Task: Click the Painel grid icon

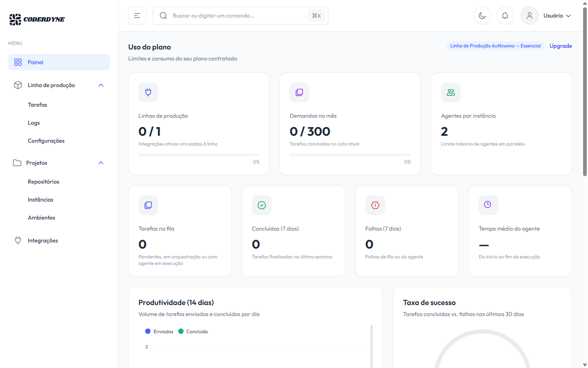Action: tap(18, 62)
